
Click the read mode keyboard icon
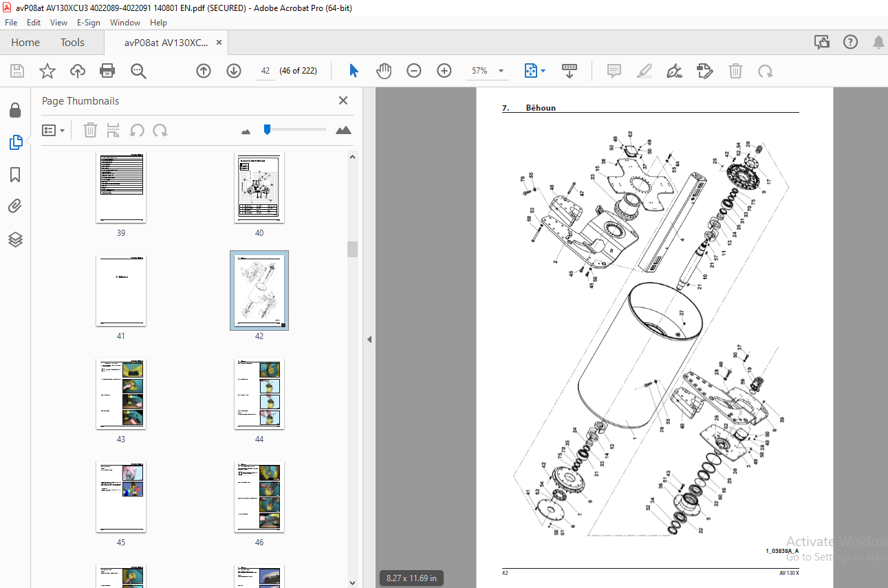click(570, 71)
